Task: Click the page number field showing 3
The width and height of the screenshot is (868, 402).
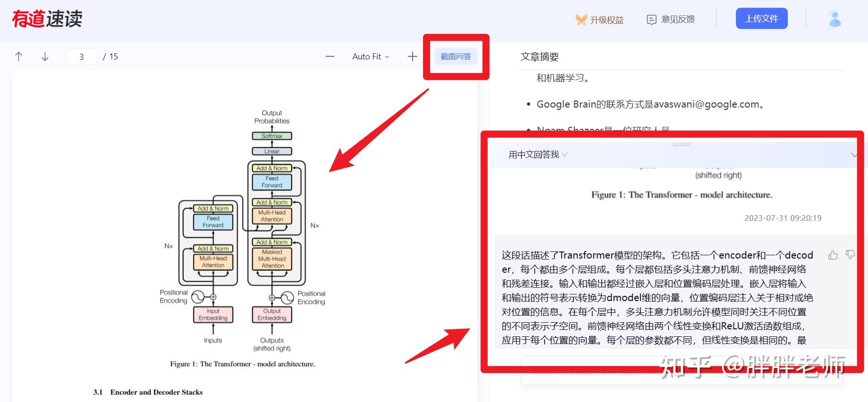Action: click(x=82, y=57)
